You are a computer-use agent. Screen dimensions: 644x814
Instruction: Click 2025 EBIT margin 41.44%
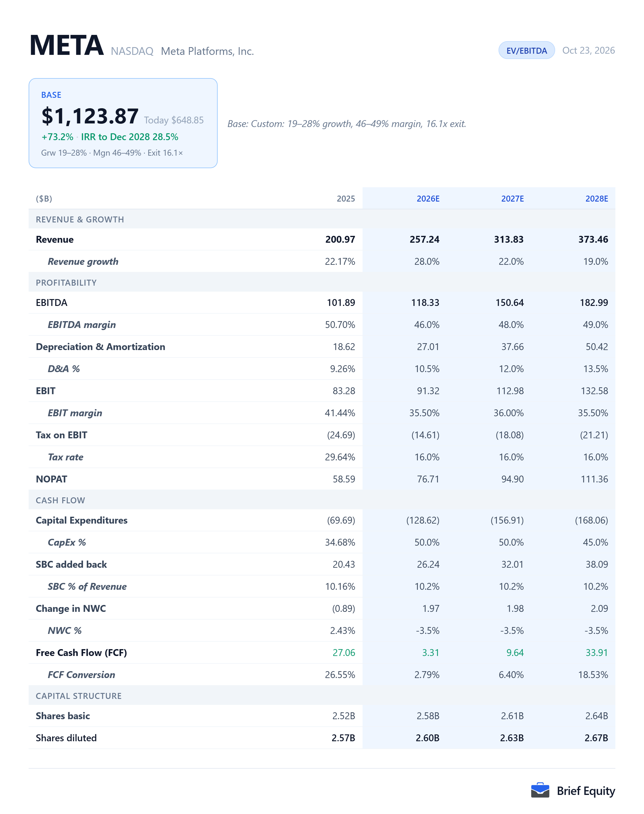340,413
